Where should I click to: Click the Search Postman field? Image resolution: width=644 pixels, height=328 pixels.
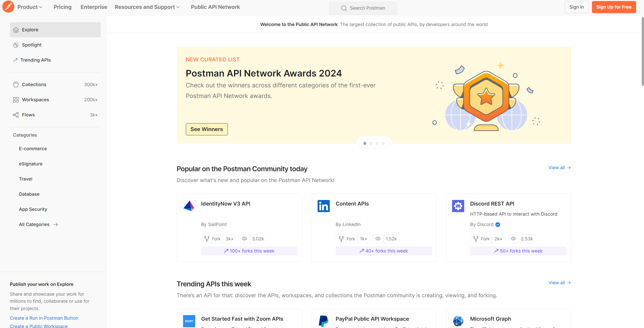pos(363,8)
